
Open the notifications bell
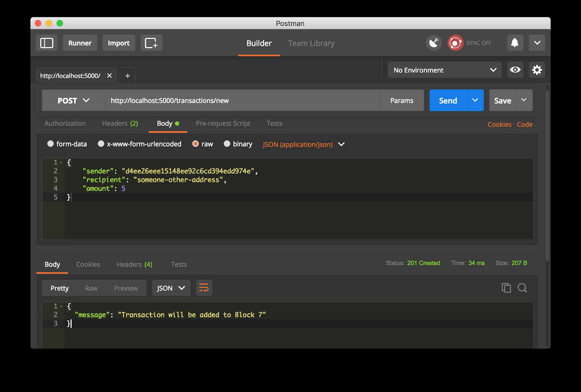515,43
